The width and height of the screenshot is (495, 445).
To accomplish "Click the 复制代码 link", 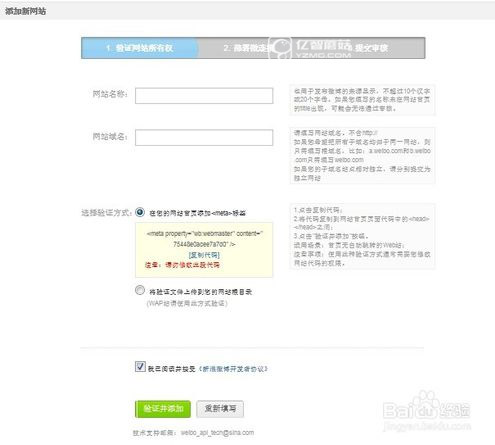I will pos(204,255).
